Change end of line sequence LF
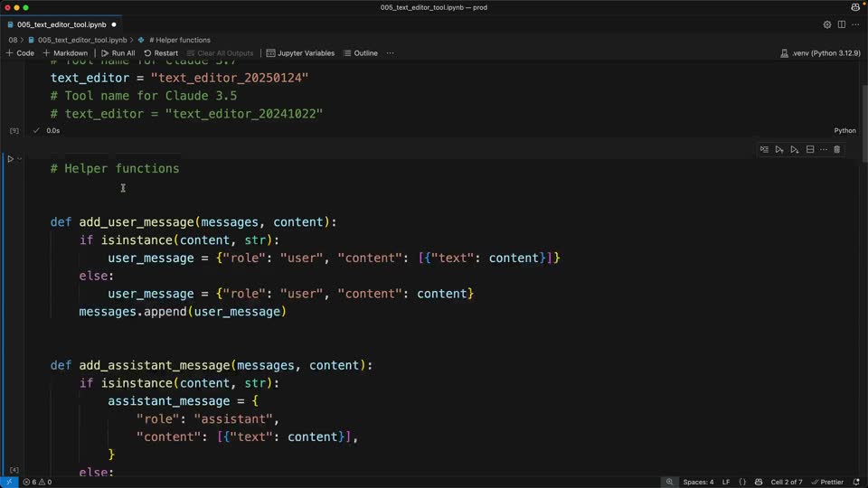Image resolution: width=868 pixels, height=488 pixels. click(726, 482)
